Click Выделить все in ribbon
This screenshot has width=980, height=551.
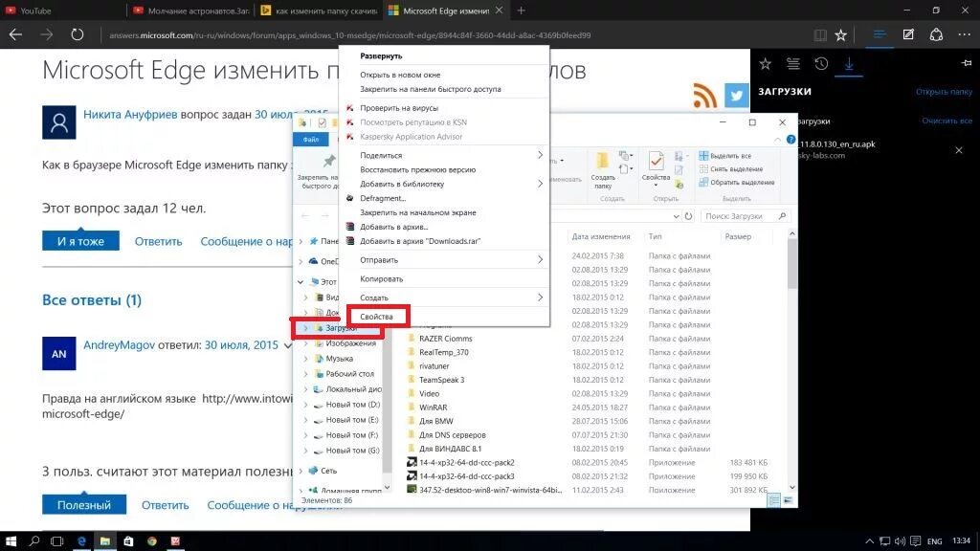coord(725,156)
